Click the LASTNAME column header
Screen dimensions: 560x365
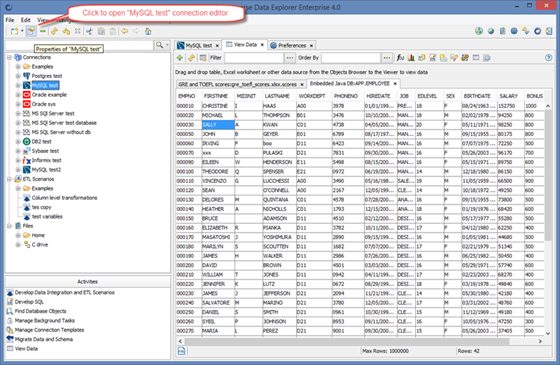point(277,96)
